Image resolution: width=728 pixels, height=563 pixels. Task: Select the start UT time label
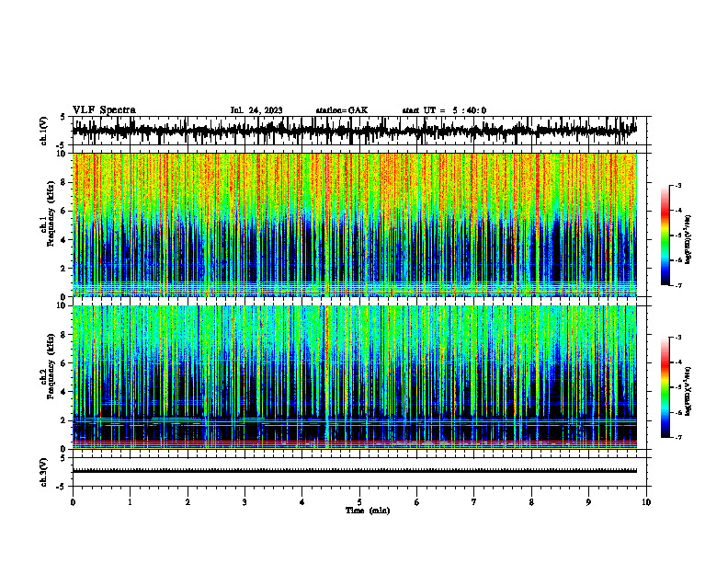444,110
